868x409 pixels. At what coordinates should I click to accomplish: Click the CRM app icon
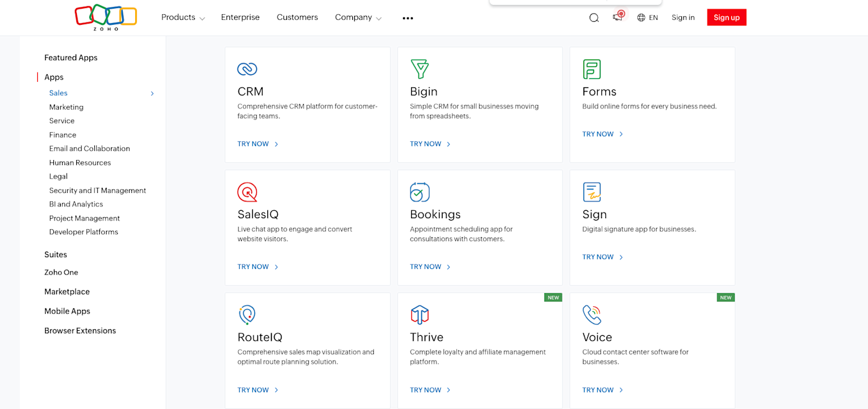pos(247,69)
